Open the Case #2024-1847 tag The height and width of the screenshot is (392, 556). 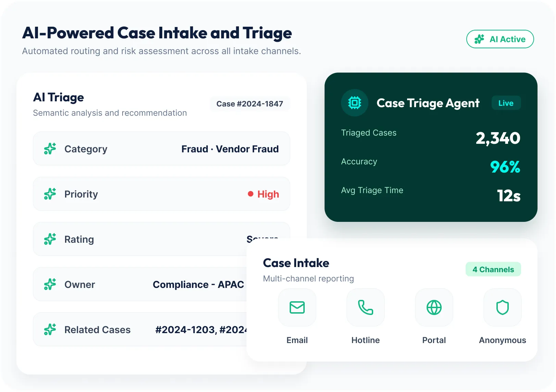click(x=250, y=104)
